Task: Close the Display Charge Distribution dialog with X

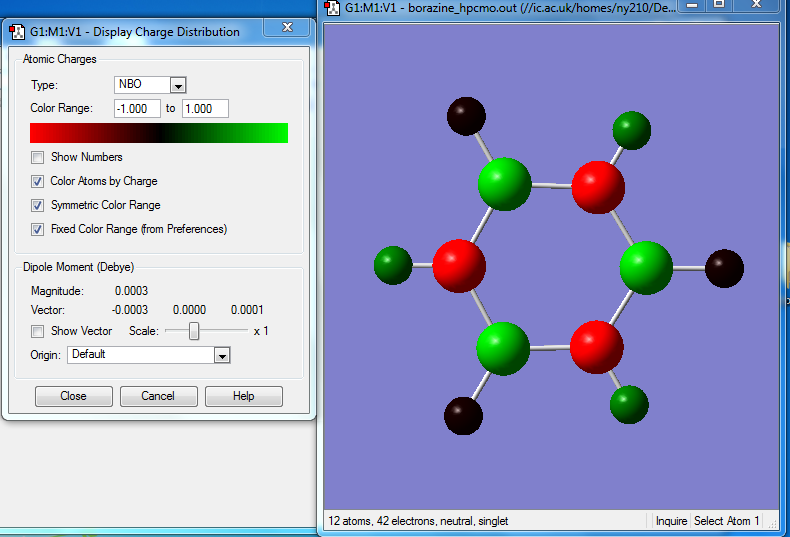Action: click(287, 27)
